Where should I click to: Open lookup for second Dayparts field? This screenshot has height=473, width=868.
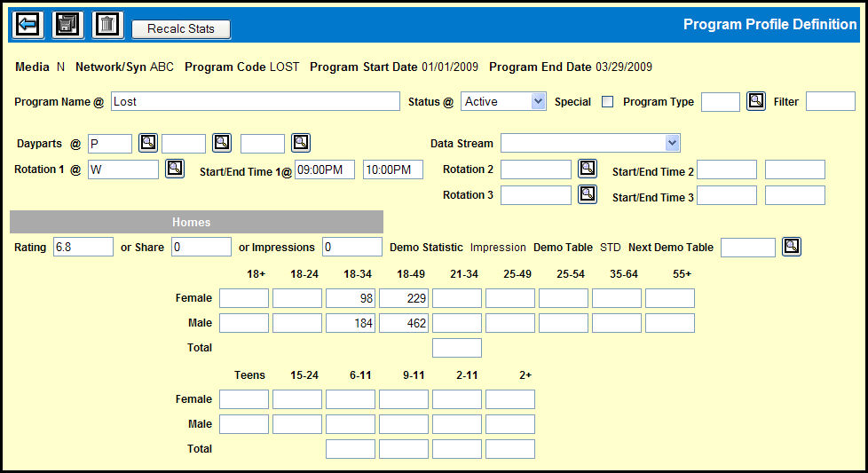[222, 143]
